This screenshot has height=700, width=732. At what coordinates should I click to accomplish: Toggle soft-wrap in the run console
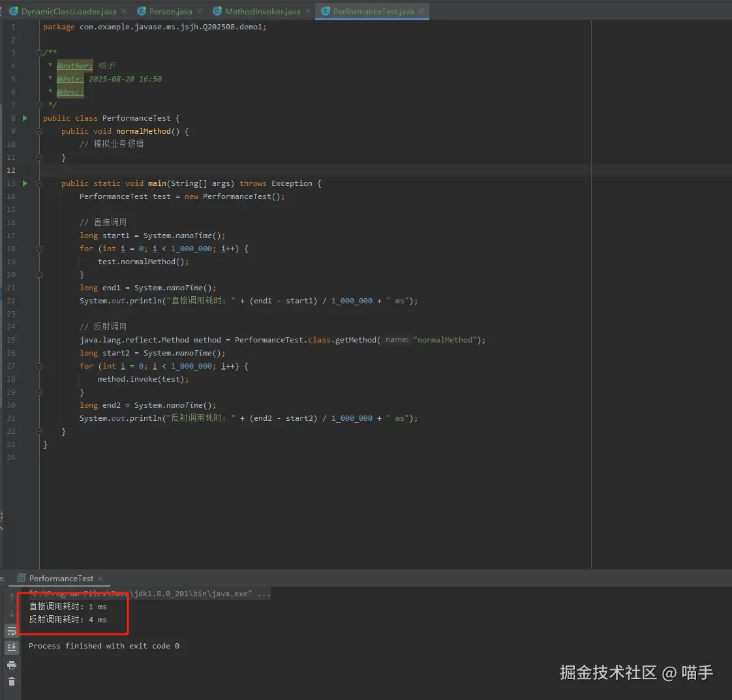pyautogui.click(x=12, y=632)
